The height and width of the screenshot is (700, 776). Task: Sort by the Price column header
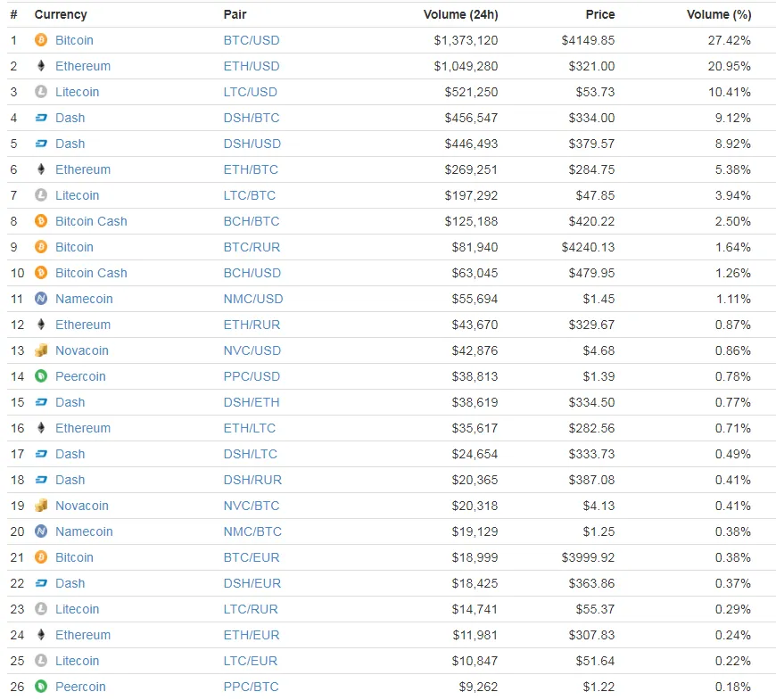[600, 14]
